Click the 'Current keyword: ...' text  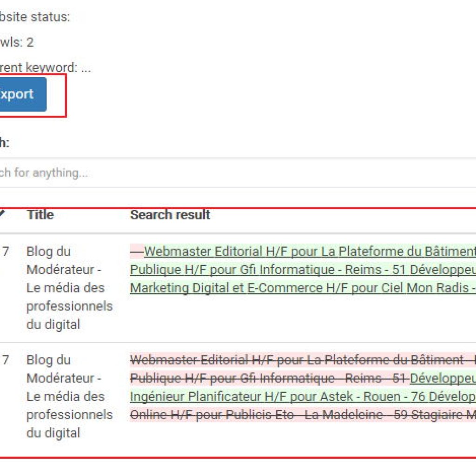[46, 67]
